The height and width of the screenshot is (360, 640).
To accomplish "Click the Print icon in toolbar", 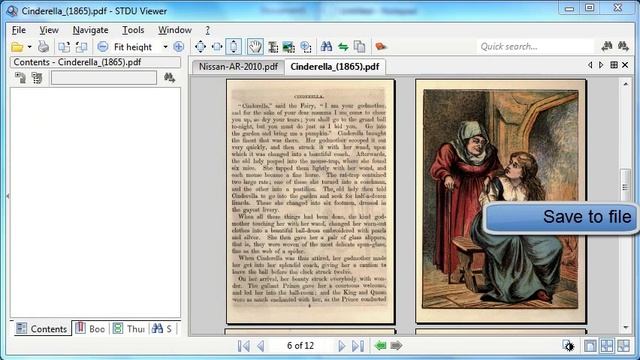I will [x=43, y=47].
